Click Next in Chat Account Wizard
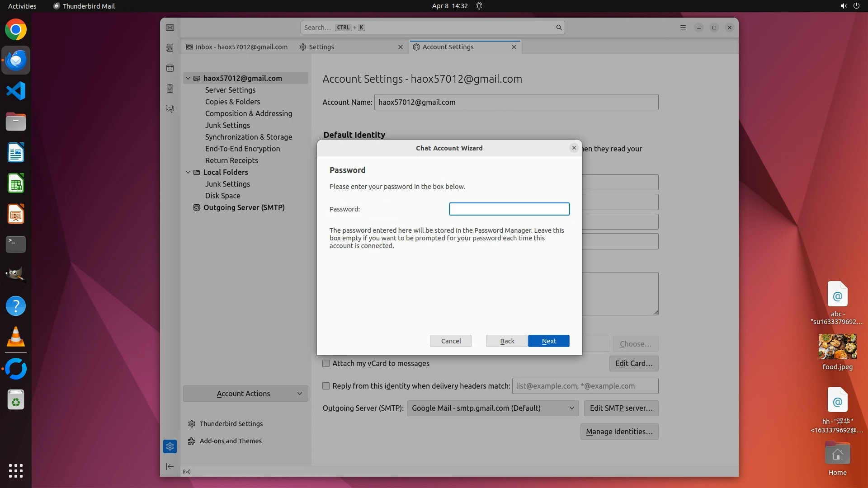868x488 pixels. click(x=548, y=341)
